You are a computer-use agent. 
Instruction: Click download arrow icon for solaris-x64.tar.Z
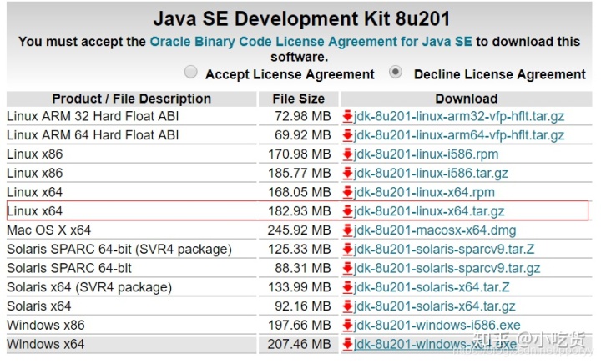click(x=347, y=287)
